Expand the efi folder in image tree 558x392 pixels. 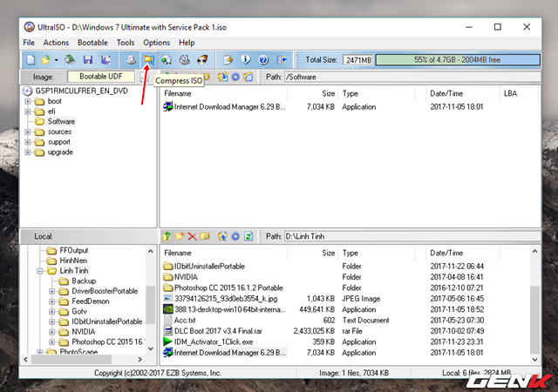coord(28,112)
